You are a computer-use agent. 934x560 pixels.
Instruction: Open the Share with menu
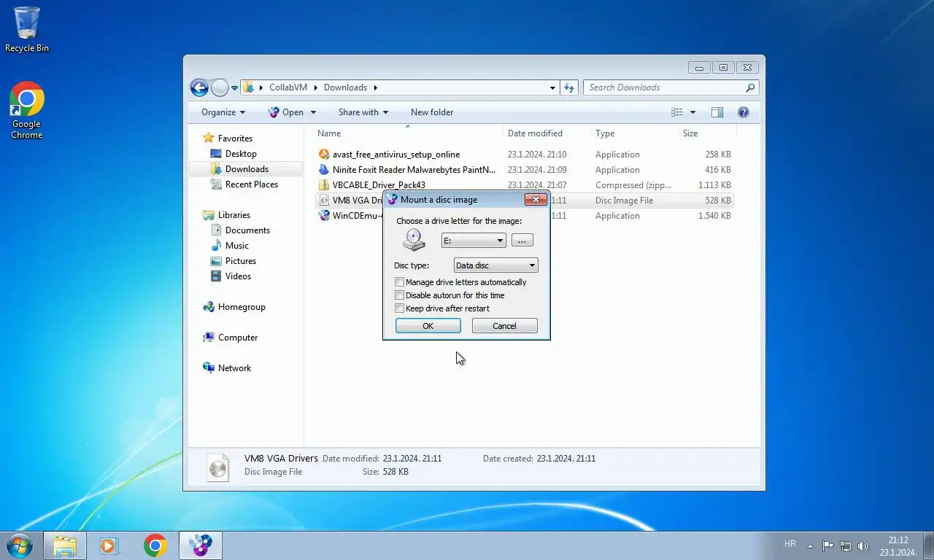(x=363, y=112)
